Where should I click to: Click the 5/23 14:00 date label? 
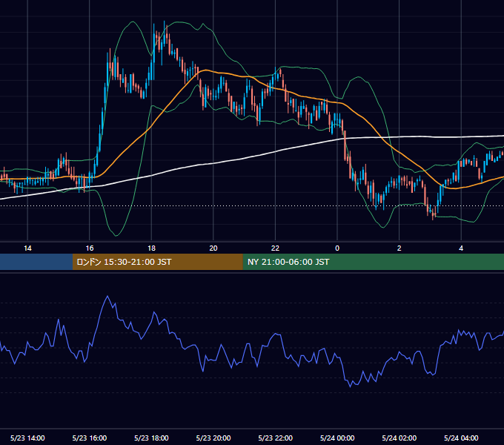pos(27,438)
